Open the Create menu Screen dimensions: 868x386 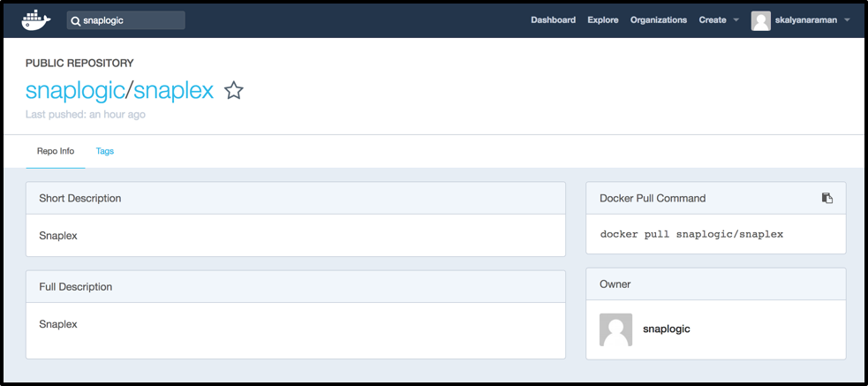point(713,20)
